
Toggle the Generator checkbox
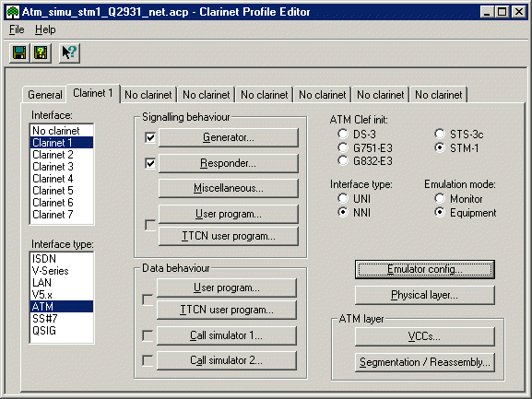point(150,137)
